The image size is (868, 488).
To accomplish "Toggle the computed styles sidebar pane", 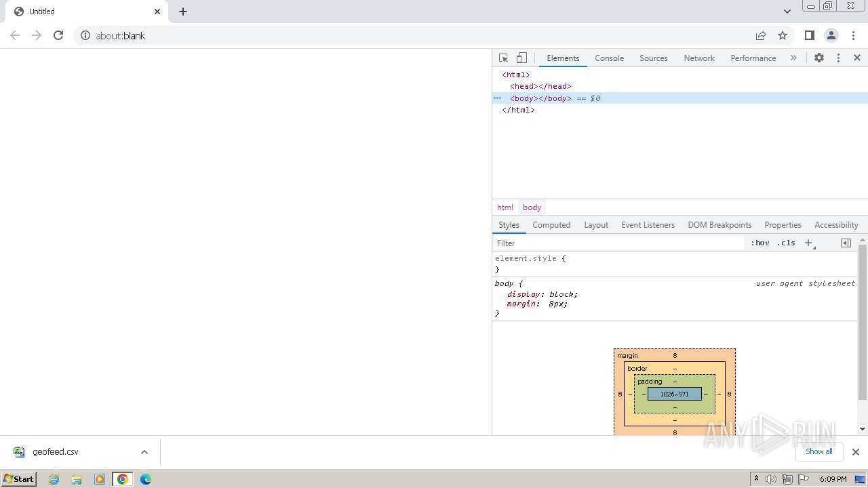I will pyautogui.click(x=846, y=243).
